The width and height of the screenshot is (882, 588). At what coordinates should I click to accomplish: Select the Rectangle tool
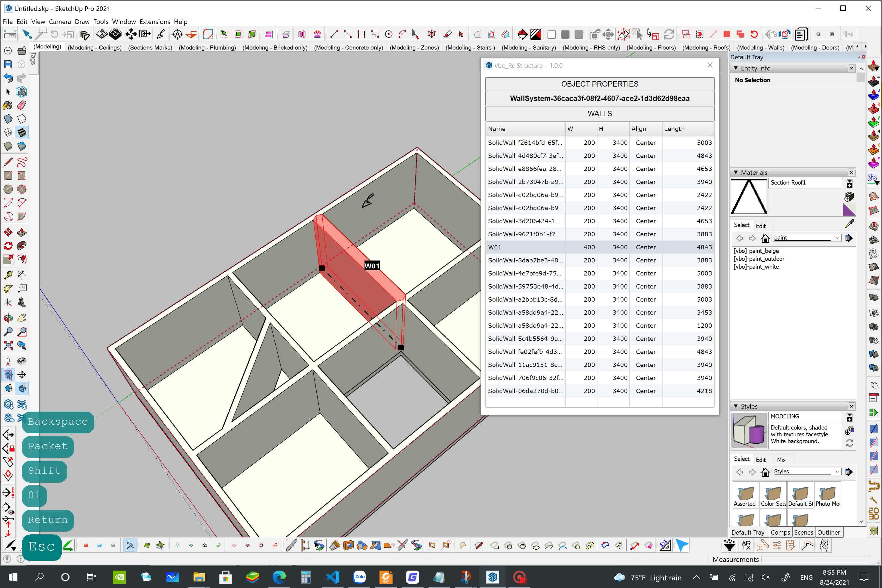point(8,176)
